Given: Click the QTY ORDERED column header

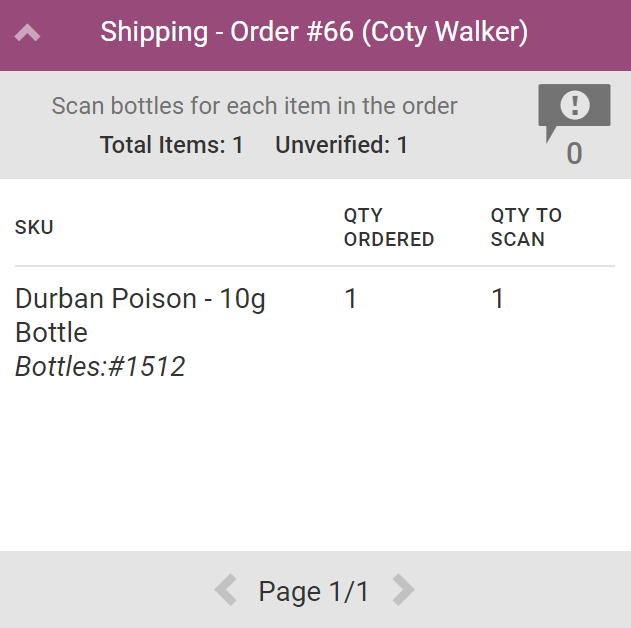Looking at the screenshot, I should (x=388, y=227).
